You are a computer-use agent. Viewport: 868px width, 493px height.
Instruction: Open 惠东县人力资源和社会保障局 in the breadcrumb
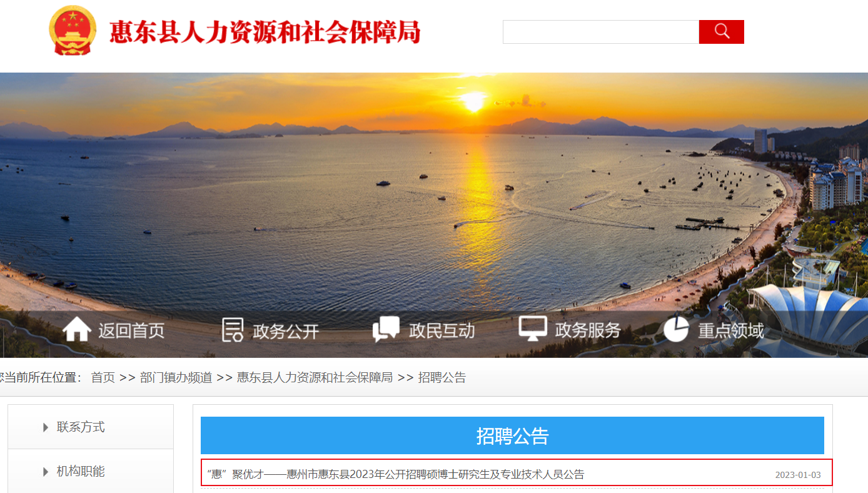[x=315, y=378]
